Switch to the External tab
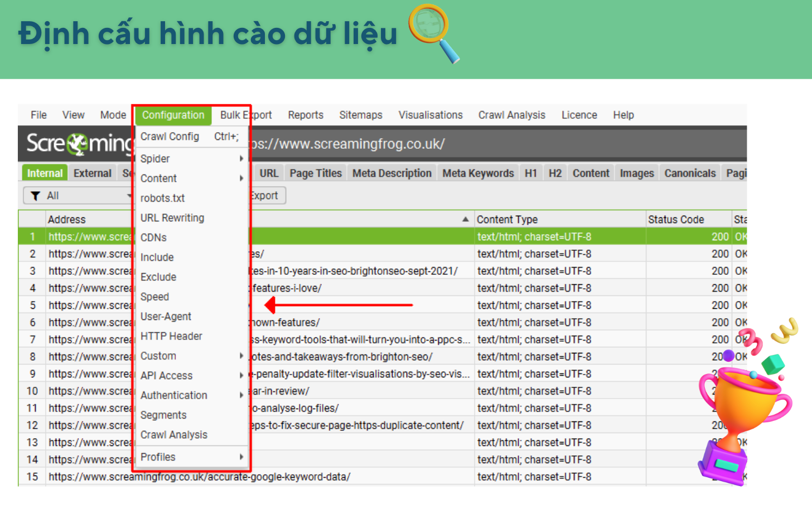This screenshot has height=505, width=812. click(93, 173)
